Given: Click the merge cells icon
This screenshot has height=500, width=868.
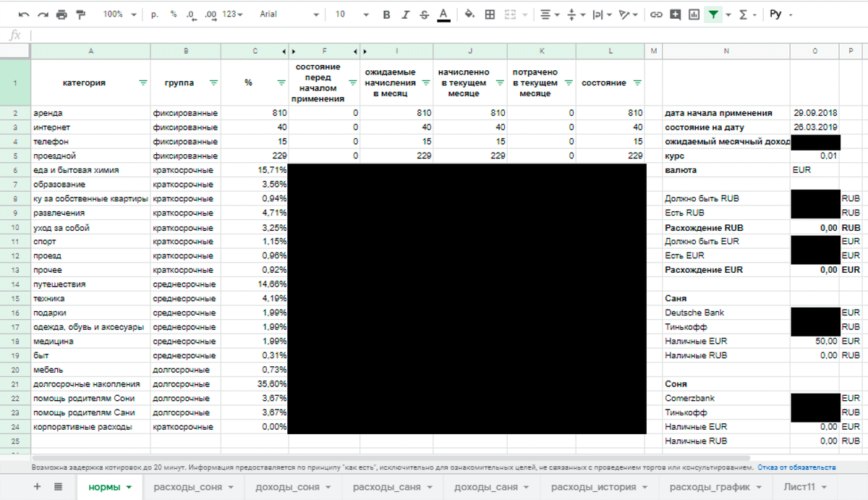Looking at the screenshot, I should [509, 14].
